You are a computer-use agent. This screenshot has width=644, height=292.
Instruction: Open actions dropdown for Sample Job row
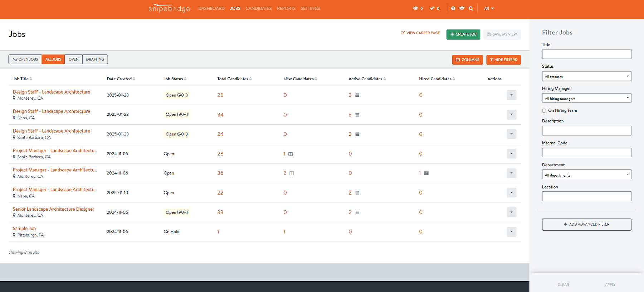click(x=511, y=232)
